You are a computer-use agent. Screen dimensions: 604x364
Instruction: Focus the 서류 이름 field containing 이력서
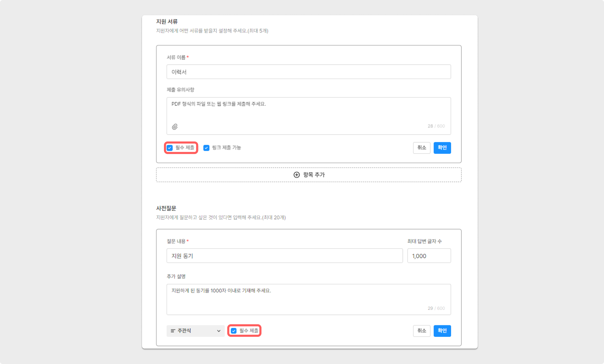(309, 72)
